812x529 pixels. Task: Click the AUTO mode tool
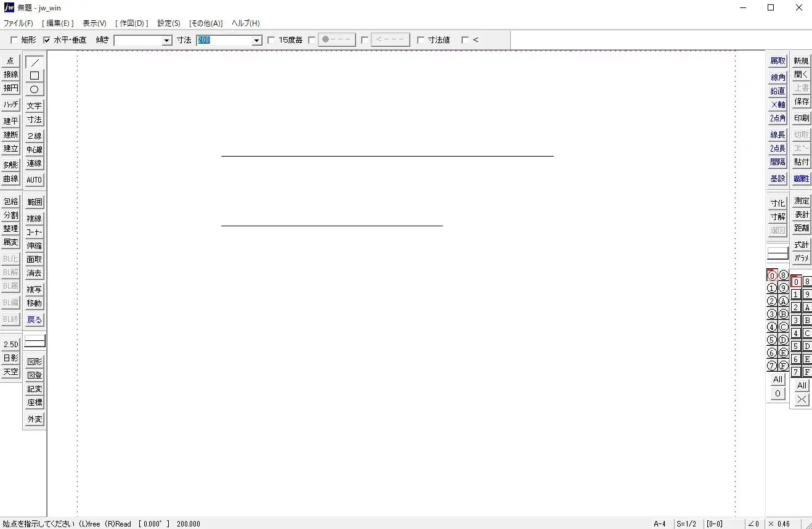(x=35, y=180)
